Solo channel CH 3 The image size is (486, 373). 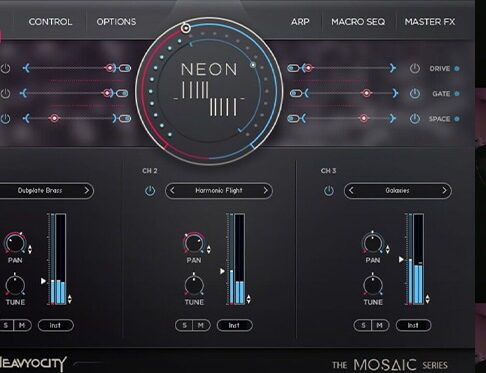363,325
